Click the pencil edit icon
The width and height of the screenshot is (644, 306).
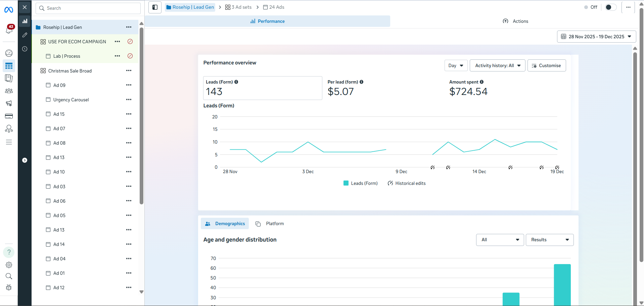click(25, 35)
